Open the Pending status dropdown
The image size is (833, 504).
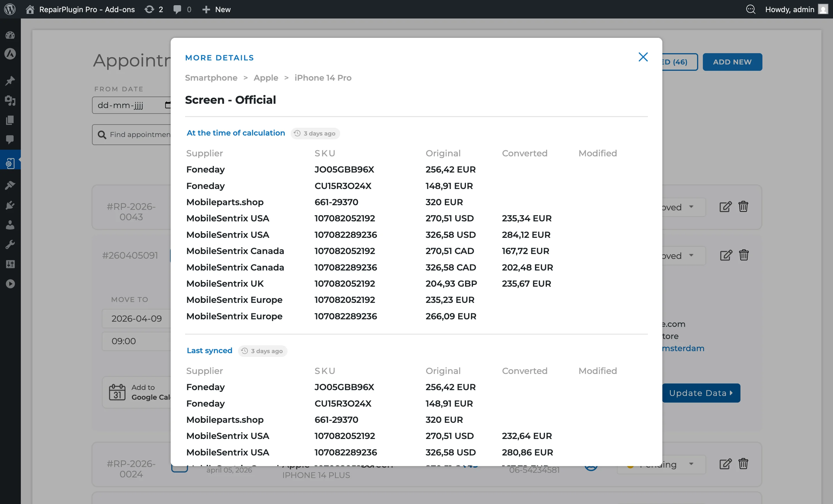tap(691, 464)
